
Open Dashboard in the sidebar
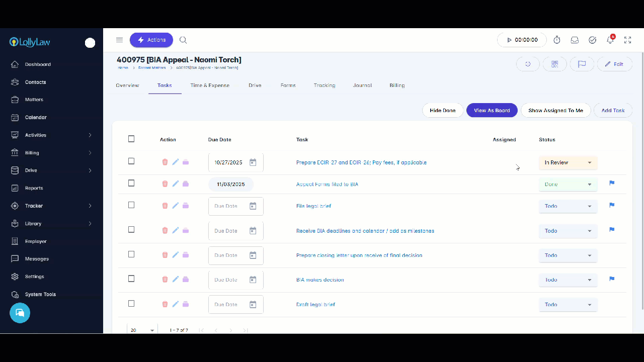point(38,64)
